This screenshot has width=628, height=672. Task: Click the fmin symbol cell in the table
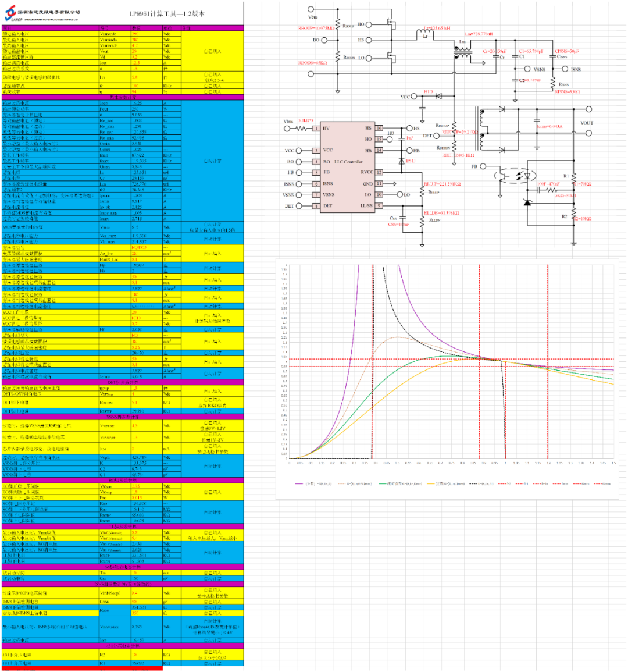pos(115,155)
